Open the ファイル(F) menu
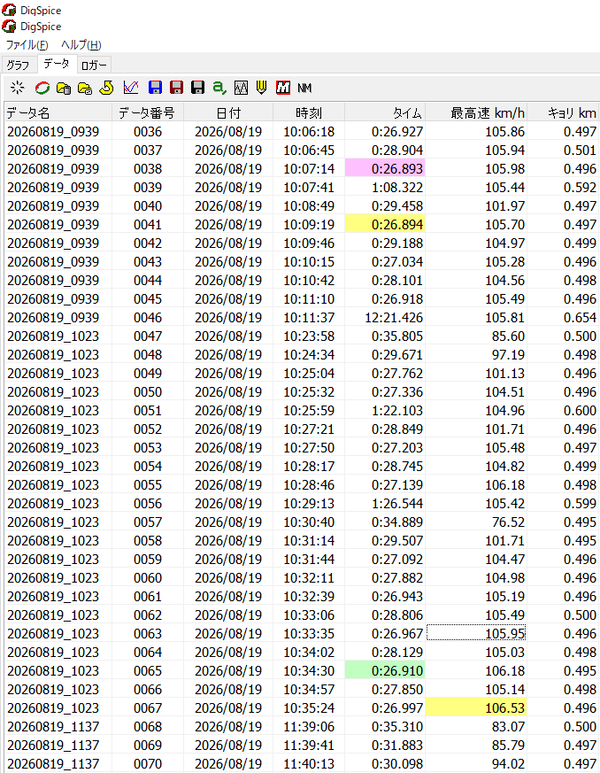Viewport: 600px width, 773px height. [x=27, y=45]
